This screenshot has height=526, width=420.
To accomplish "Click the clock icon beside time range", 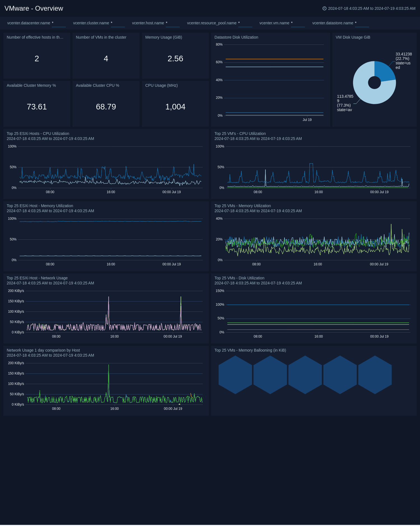I will click(x=325, y=8).
